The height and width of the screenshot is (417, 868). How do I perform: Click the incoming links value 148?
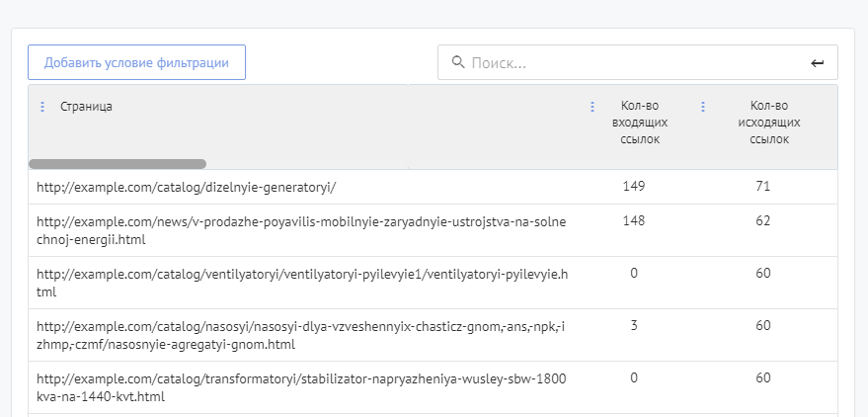point(634,220)
